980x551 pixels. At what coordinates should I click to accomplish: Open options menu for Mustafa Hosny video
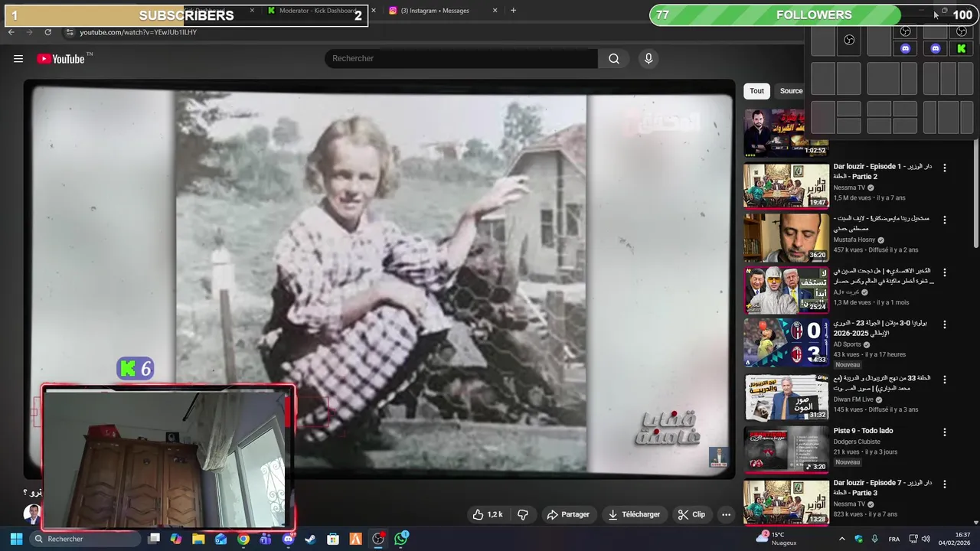pyautogui.click(x=944, y=220)
